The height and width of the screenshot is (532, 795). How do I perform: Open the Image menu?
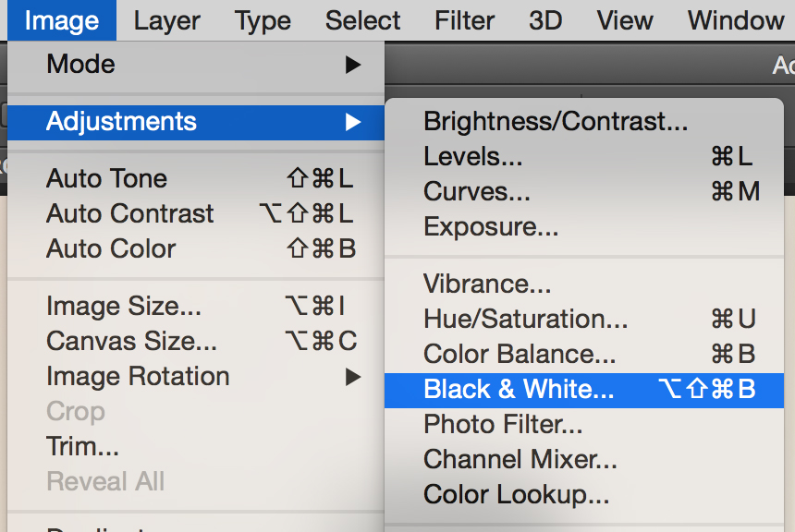point(62,20)
